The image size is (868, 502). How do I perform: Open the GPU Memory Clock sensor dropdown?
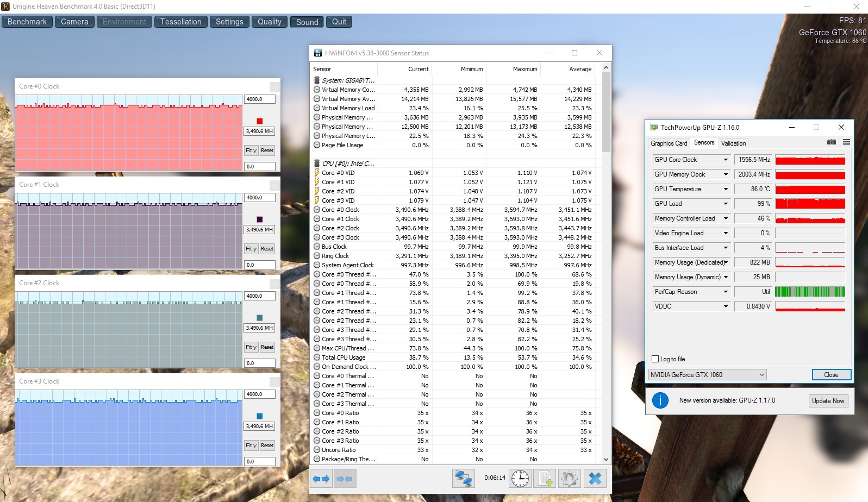tap(726, 174)
